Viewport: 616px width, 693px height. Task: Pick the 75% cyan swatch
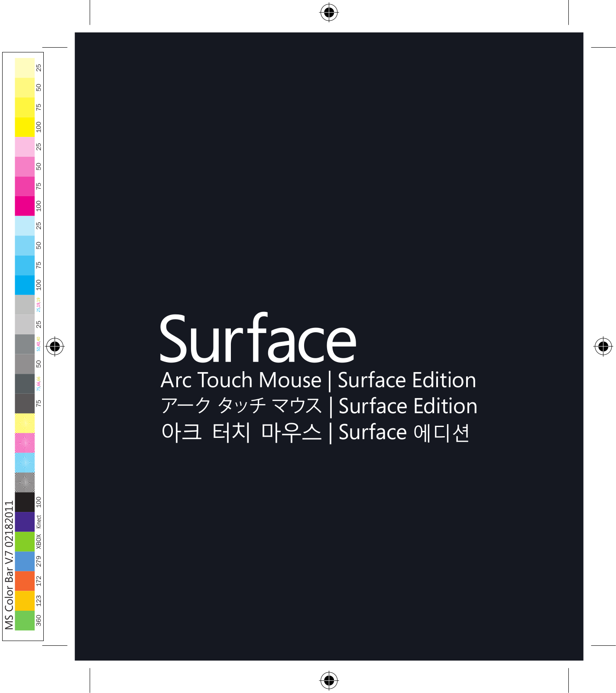pyautogui.click(x=25, y=266)
